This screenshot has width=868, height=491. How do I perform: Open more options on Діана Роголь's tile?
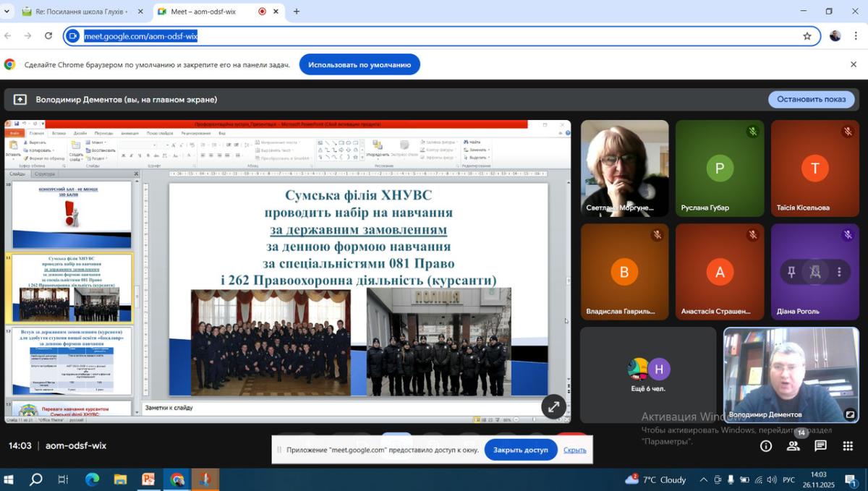[839, 272]
